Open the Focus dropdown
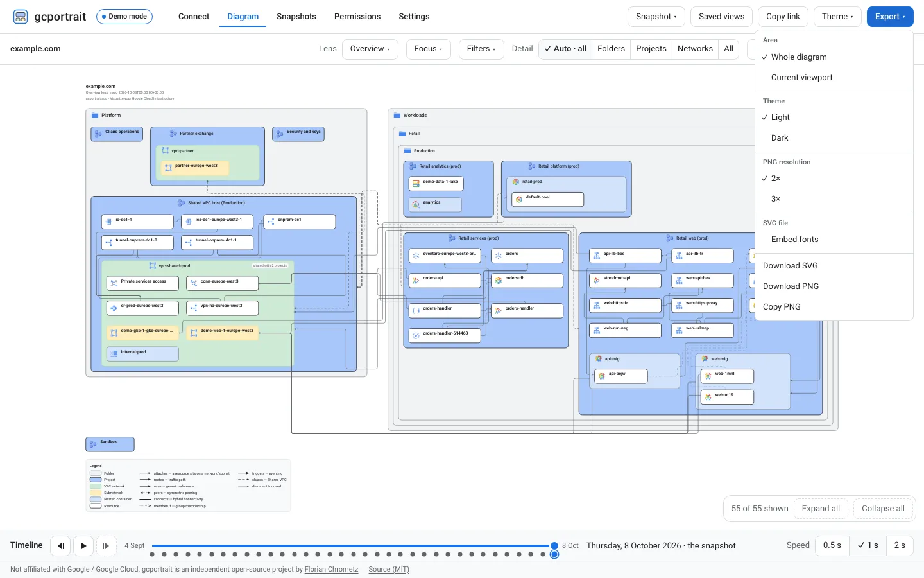The height and width of the screenshot is (578, 924). [x=429, y=49]
